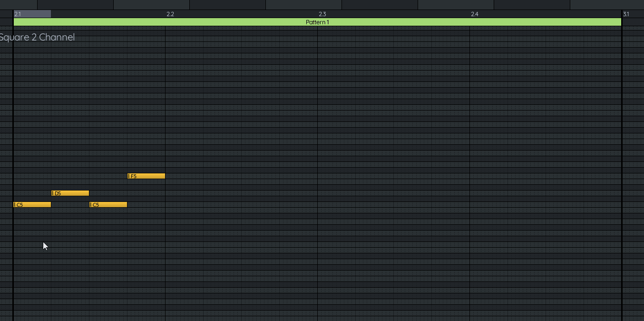The width and height of the screenshot is (644, 321).
Task: Jump to timeline marker 2.4
Action: coord(475,14)
